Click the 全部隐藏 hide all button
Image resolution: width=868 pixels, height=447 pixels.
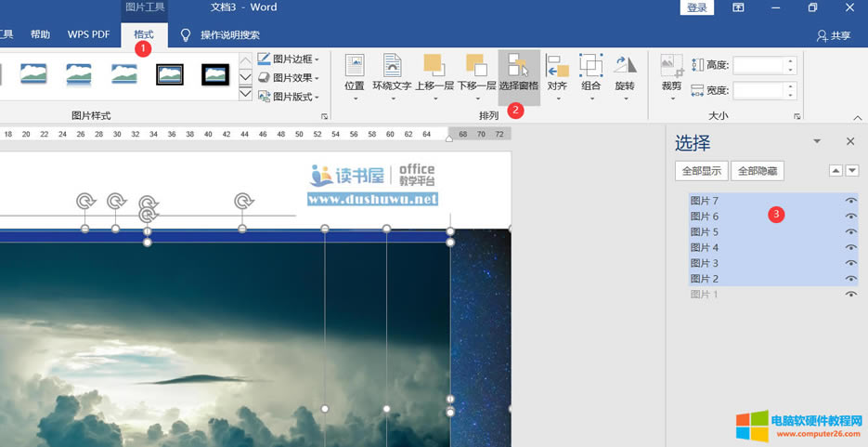click(x=758, y=171)
